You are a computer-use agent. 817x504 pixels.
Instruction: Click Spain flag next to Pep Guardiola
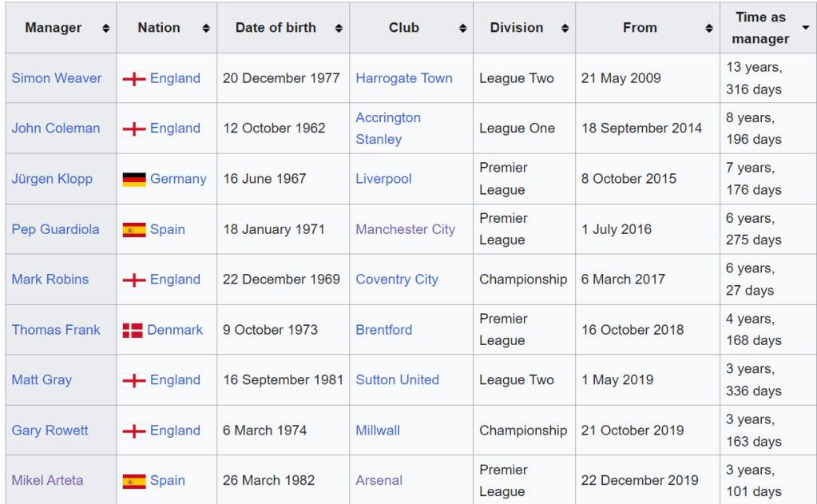click(134, 229)
